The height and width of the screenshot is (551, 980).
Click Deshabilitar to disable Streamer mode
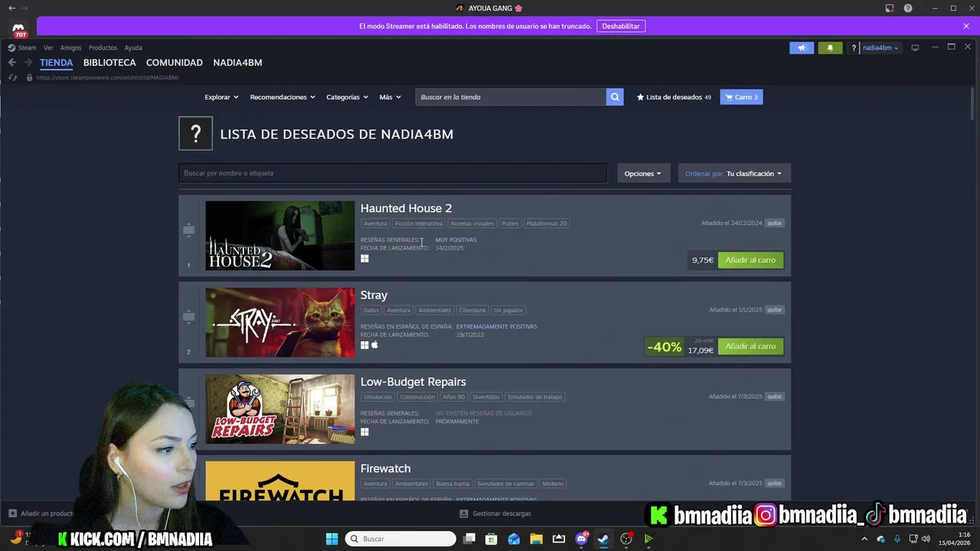click(621, 26)
